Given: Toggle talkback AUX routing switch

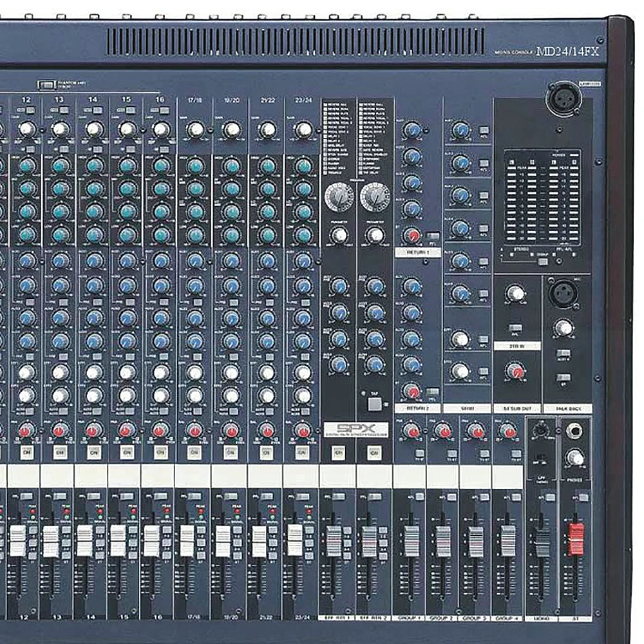Looking at the screenshot, I should pyautogui.click(x=563, y=353).
